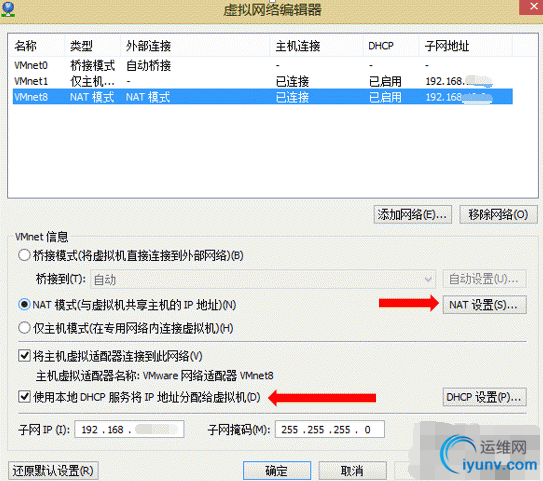
Task: Click the 自动设置(U)... button
Action: 484,279
